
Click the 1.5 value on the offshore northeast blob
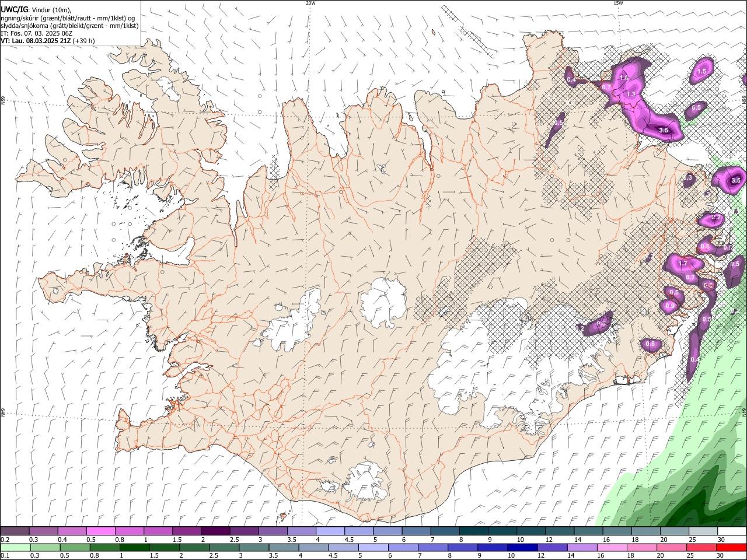[702, 71]
